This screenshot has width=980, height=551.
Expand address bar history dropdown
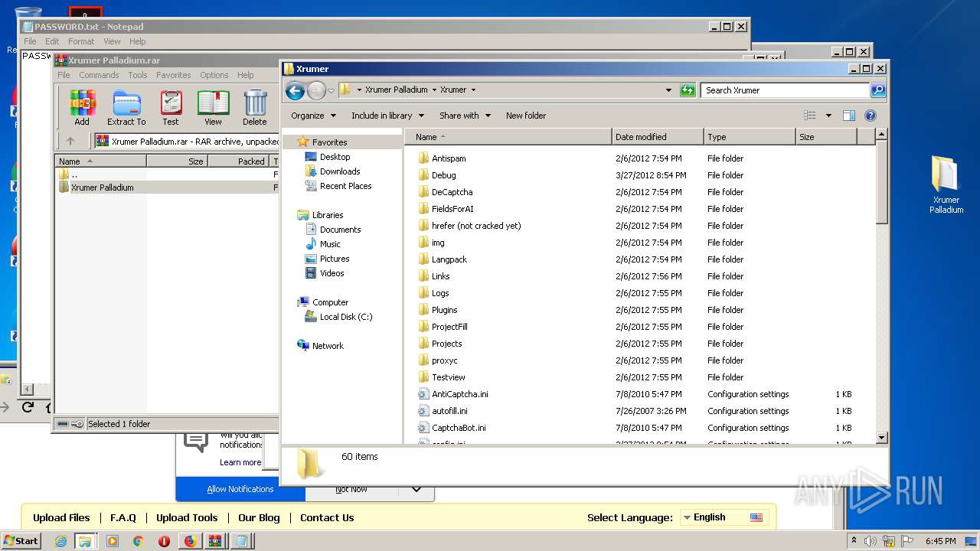click(x=669, y=90)
